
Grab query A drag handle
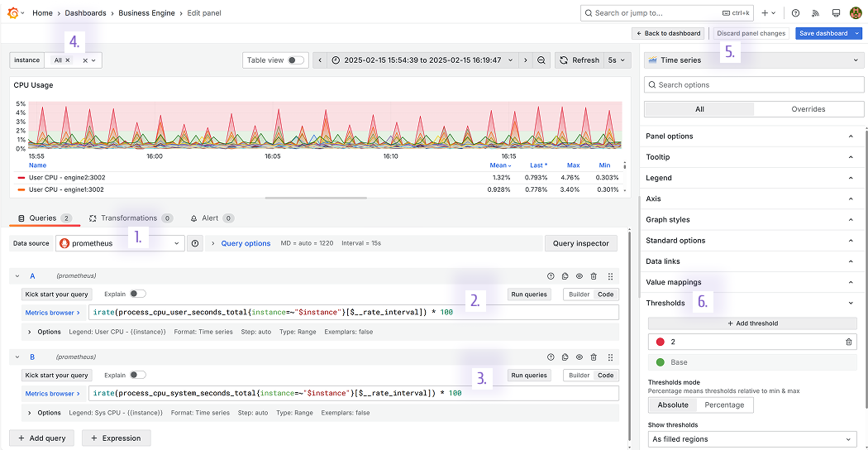coord(610,276)
